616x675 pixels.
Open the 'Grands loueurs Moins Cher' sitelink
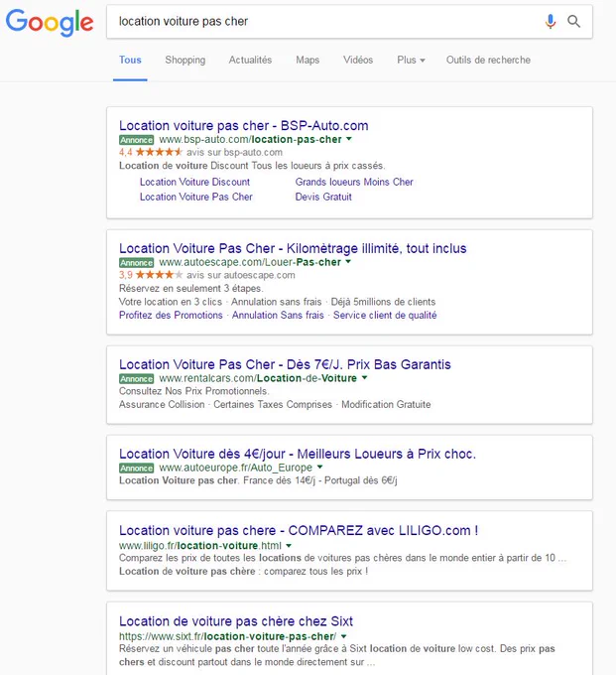pyautogui.click(x=354, y=182)
